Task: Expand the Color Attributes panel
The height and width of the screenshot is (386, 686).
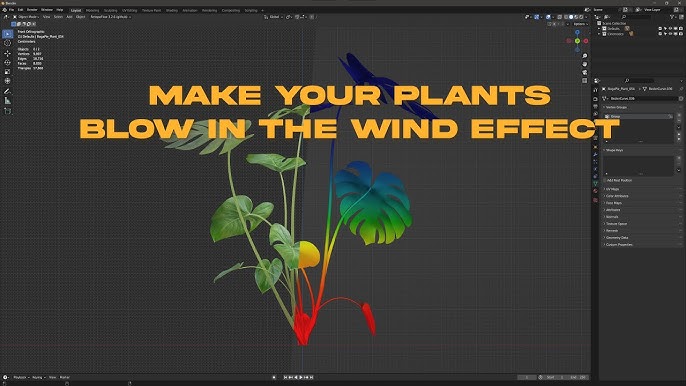Action: click(x=616, y=196)
